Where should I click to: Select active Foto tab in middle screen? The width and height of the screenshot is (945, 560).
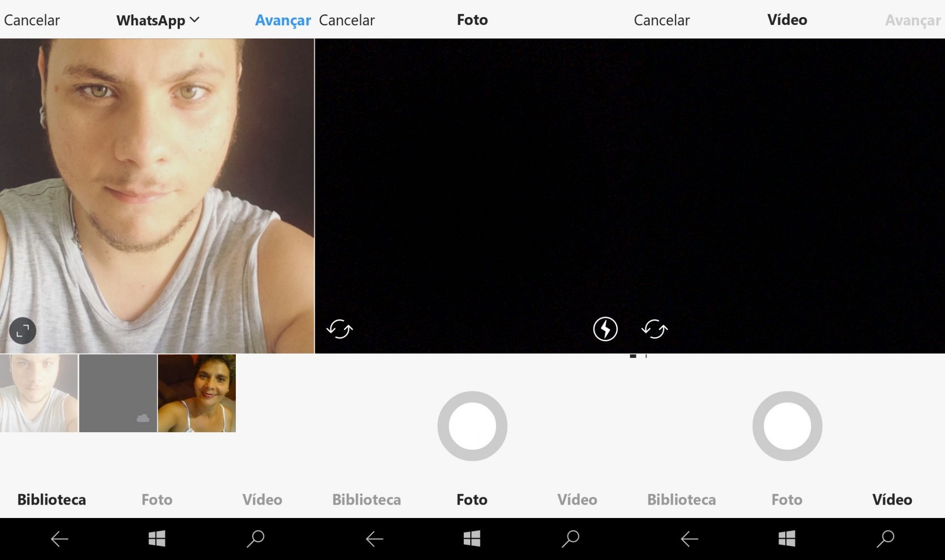(472, 500)
